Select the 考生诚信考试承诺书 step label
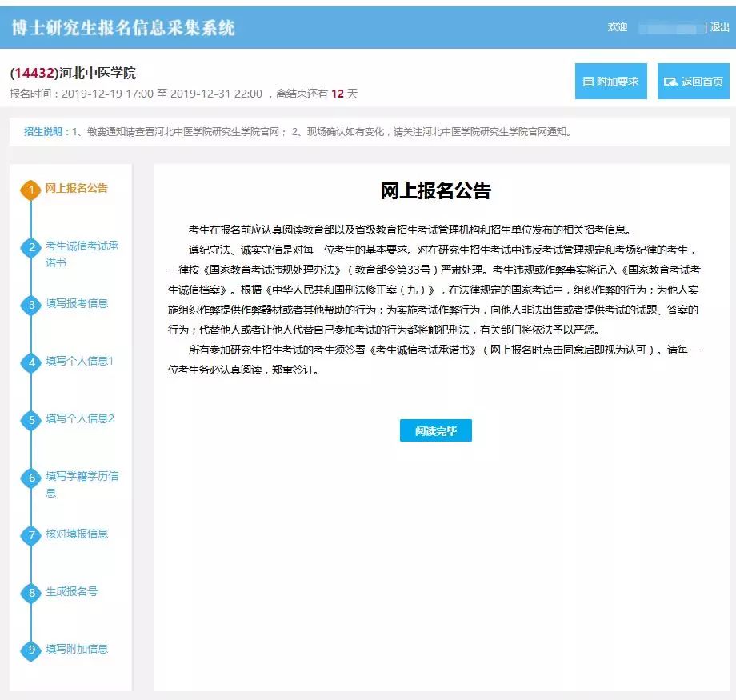This screenshot has width=736, height=700. point(82,254)
